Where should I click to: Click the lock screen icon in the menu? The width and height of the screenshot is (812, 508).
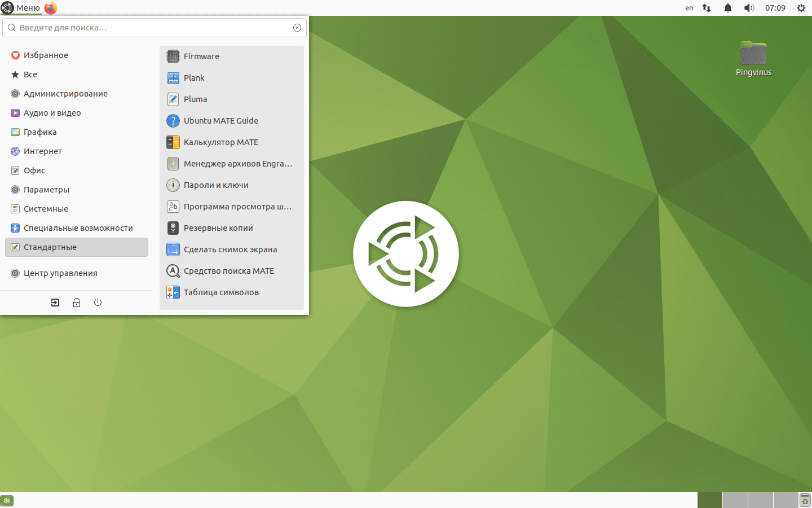pos(77,303)
